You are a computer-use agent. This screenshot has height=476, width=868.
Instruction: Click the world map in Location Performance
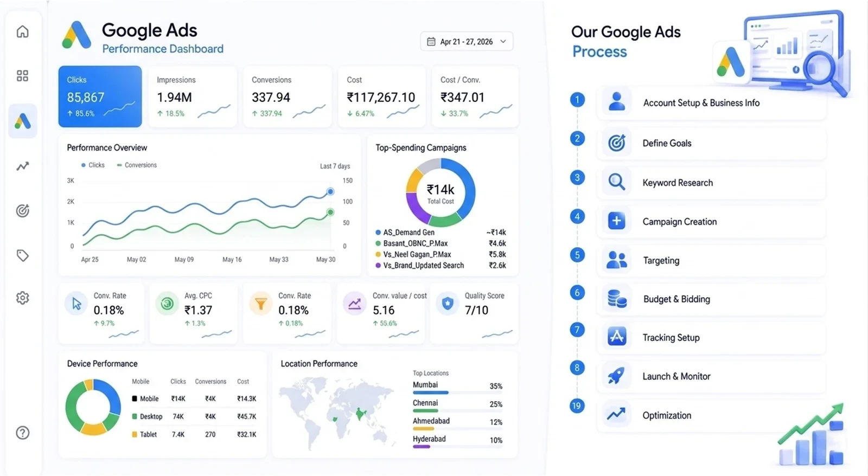coord(336,414)
